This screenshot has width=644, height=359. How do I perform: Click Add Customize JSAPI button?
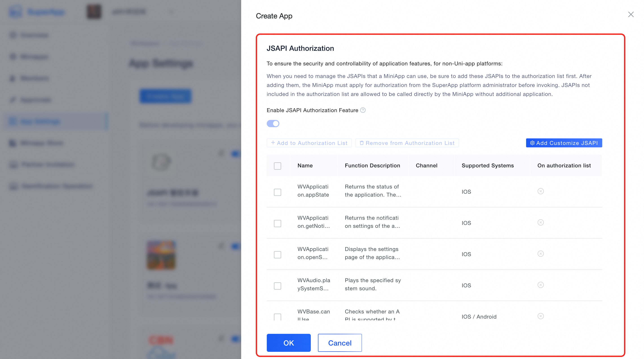coord(564,143)
